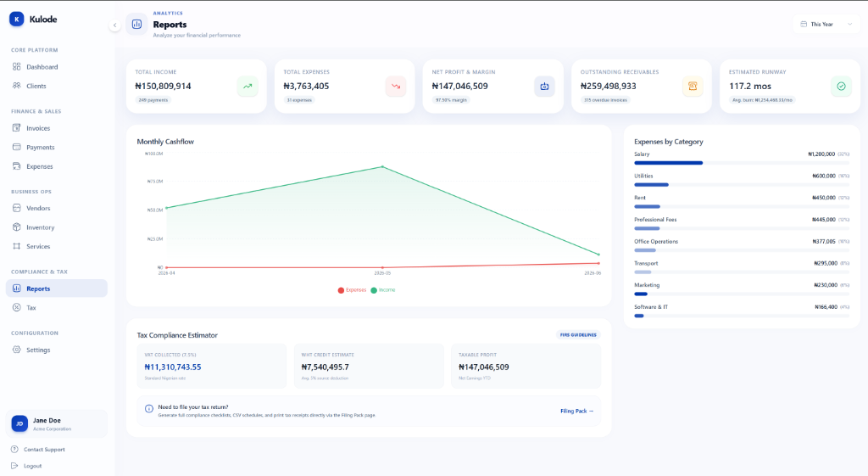Open the Dashboard menu item
The height and width of the screenshot is (476, 868).
tap(42, 67)
